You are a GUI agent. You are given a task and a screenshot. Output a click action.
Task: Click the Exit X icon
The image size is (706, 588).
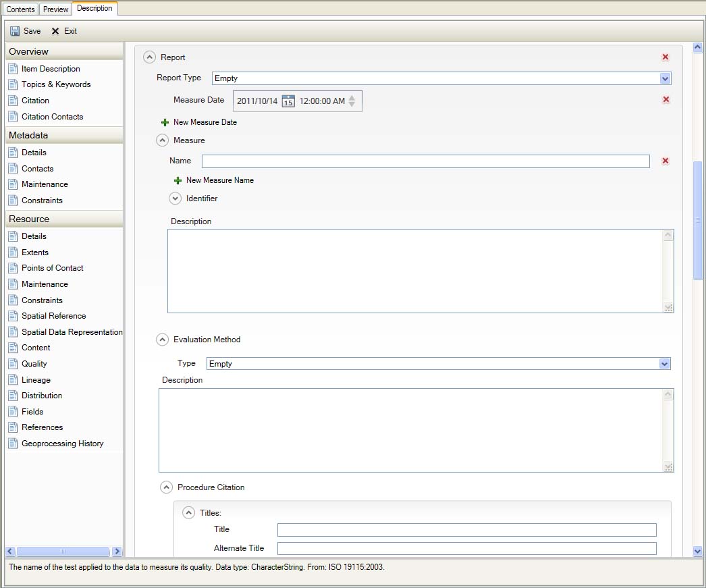55,31
